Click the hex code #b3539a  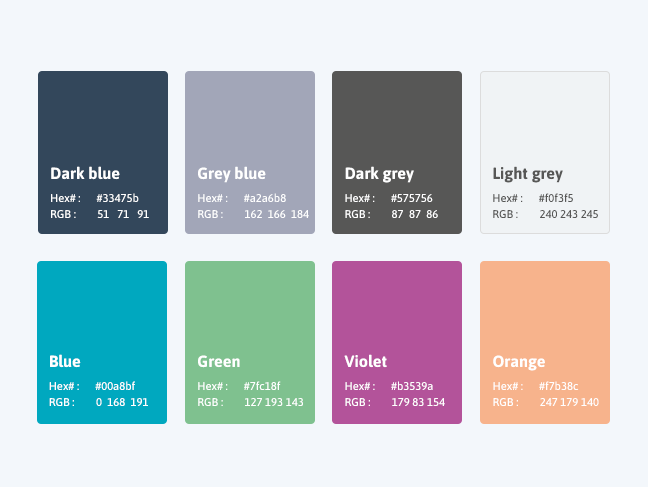point(412,386)
